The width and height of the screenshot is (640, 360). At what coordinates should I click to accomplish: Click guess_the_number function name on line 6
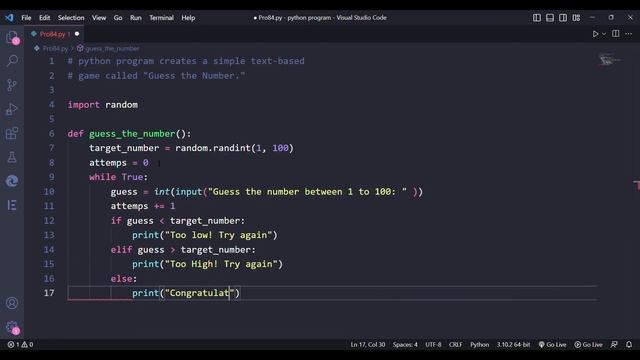(132, 133)
